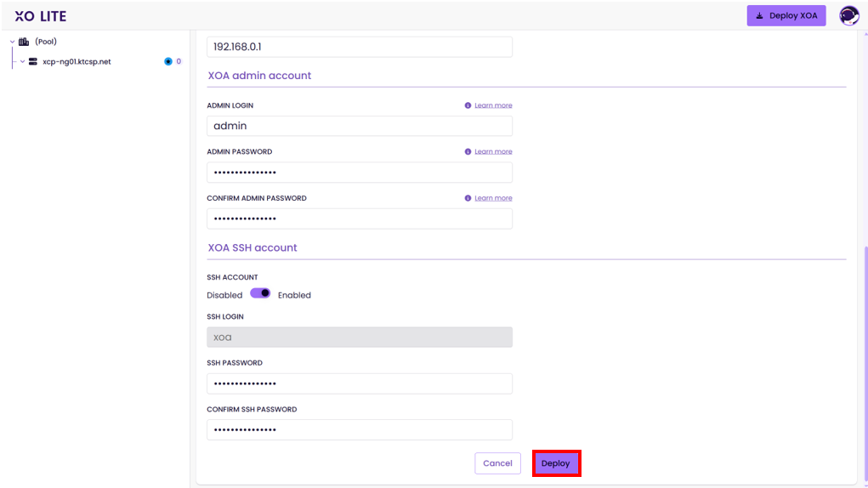This screenshot has height=488, width=868.
Task: Click the XO LITE logo
Action: 41,16
